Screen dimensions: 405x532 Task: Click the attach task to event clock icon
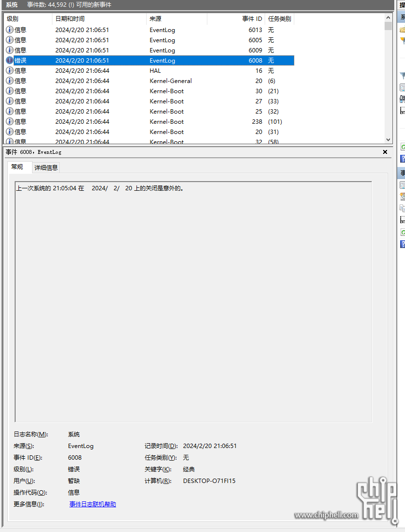click(x=402, y=197)
